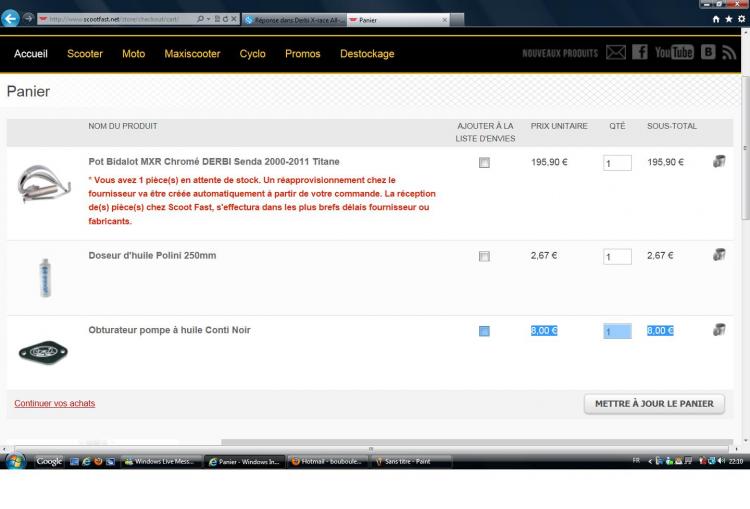
Task: Click the Doseur d'huile bottle thumbnail
Action: point(45,278)
